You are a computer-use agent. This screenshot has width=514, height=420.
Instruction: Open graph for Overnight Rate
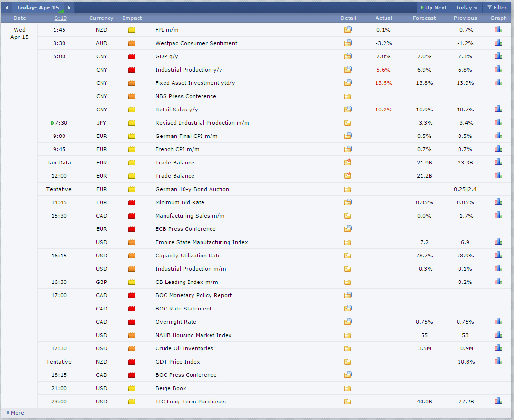[498, 321]
